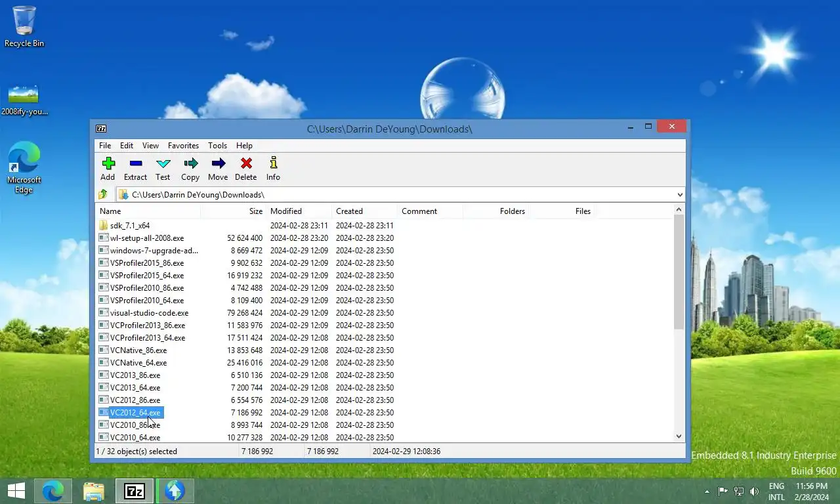Select the VCNative_64.exe file icon
840x504 pixels.
(x=104, y=362)
